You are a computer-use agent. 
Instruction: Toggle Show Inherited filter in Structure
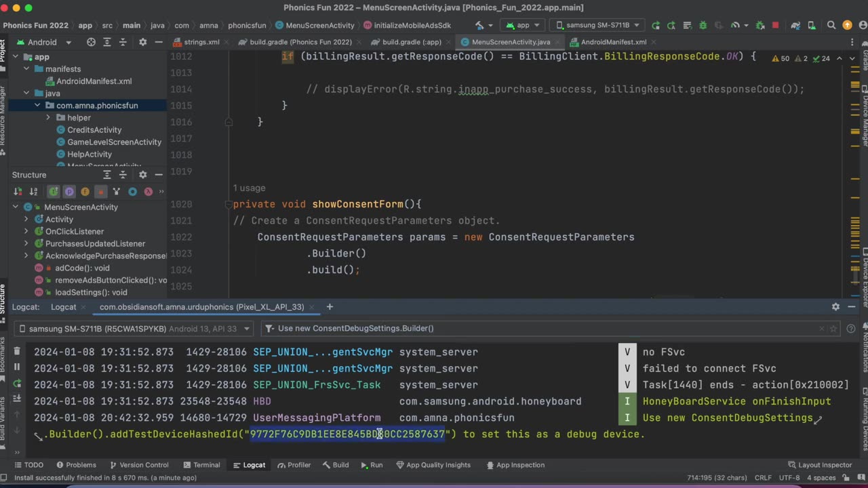pos(54,192)
